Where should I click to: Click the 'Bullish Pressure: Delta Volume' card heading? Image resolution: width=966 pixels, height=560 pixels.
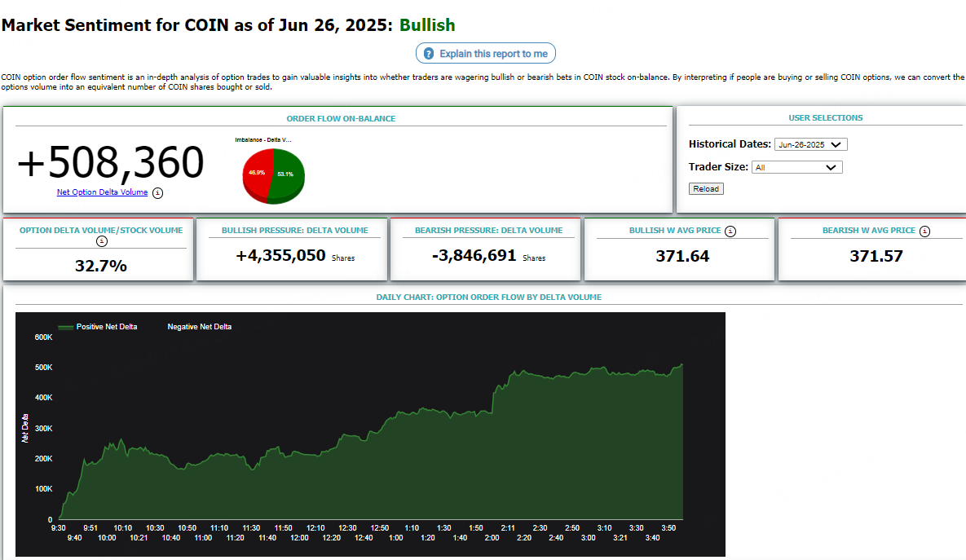[x=294, y=231]
